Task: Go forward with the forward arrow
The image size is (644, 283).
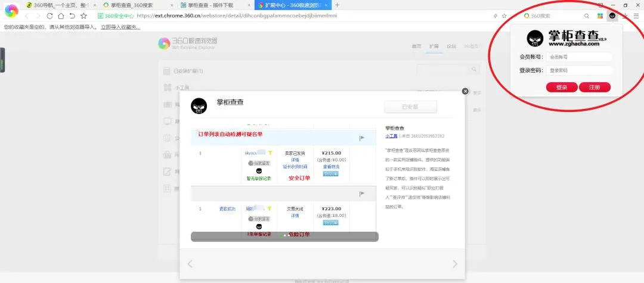Action: [38, 16]
